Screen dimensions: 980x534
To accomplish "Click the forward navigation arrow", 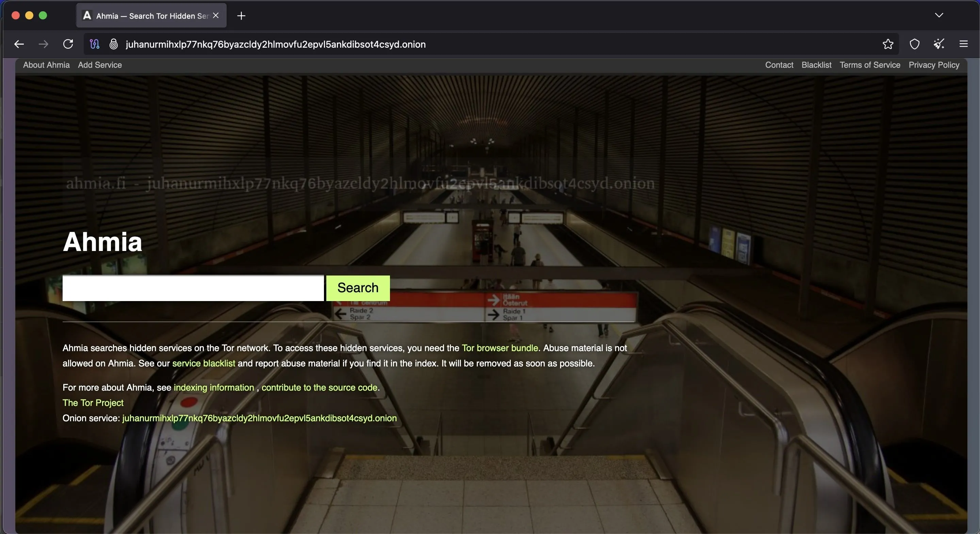I will (43, 44).
